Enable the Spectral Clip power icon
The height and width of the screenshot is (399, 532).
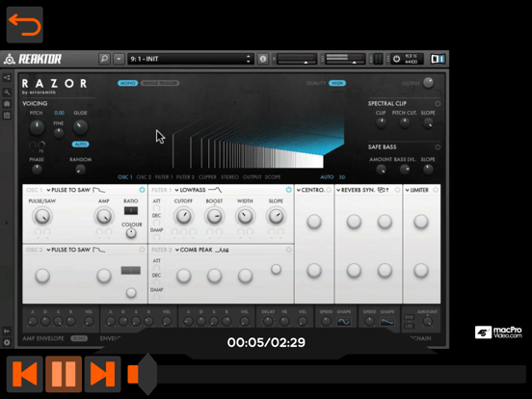[x=438, y=103]
